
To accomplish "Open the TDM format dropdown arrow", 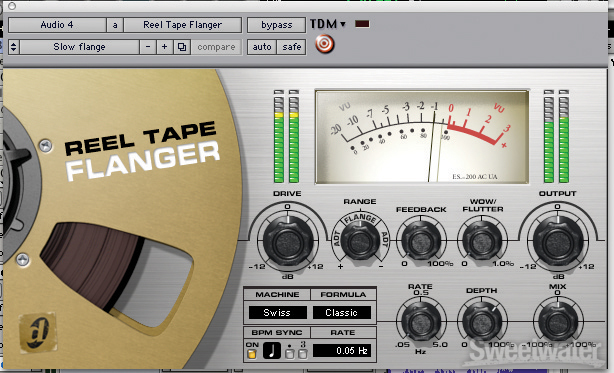I will pyautogui.click(x=343, y=24).
